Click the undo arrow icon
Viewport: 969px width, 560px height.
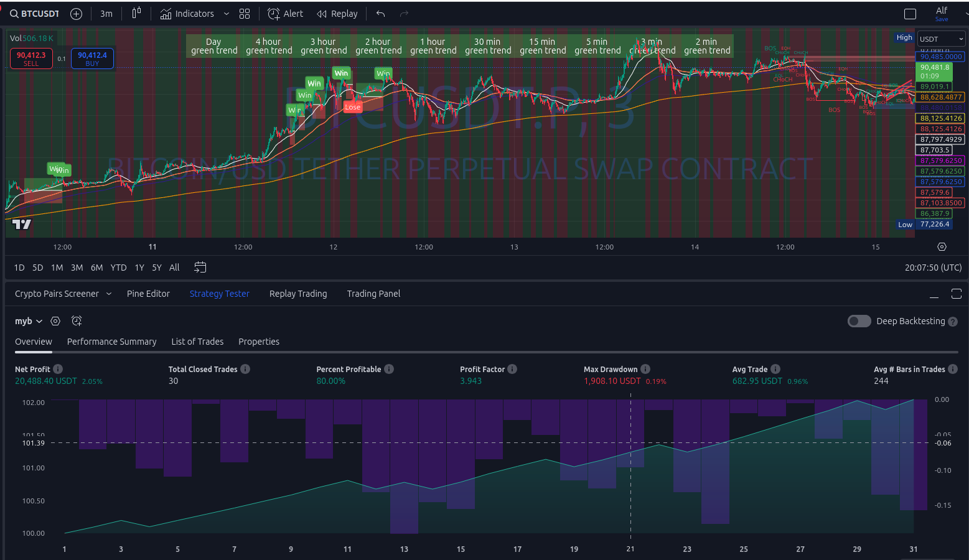381,14
